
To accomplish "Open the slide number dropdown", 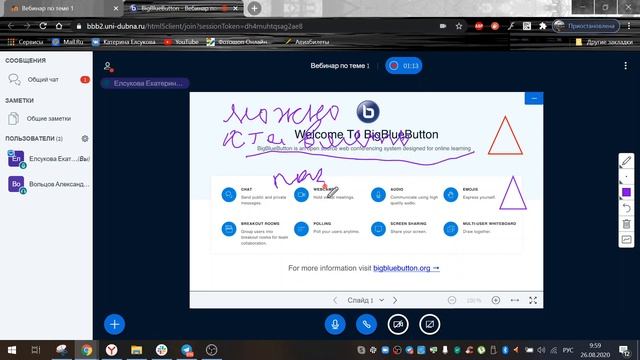I will (x=365, y=300).
